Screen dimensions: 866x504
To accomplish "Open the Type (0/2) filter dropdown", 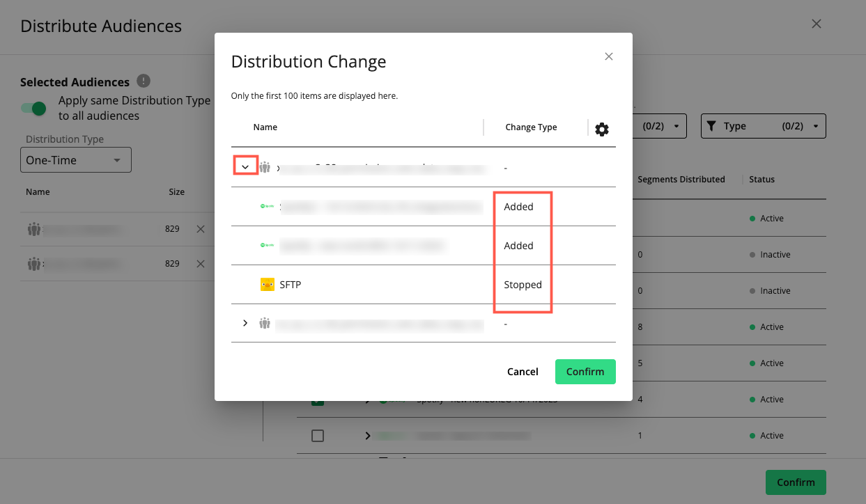I will 763,126.
